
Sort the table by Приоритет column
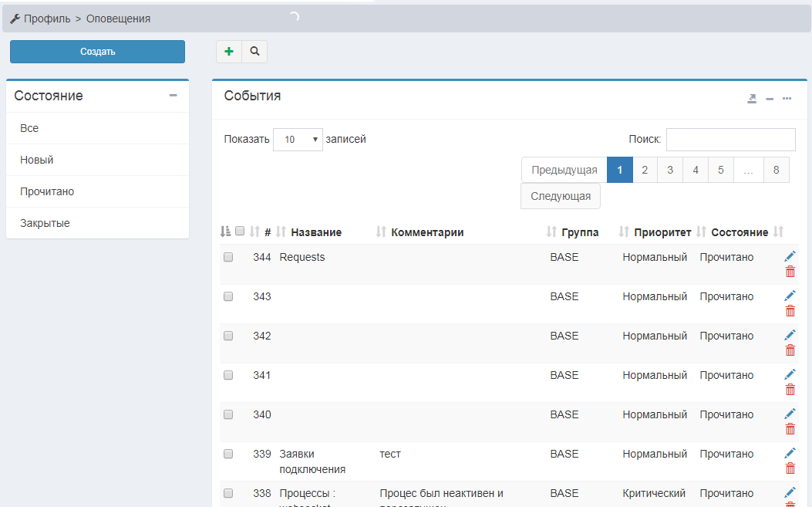[x=662, y=232]
